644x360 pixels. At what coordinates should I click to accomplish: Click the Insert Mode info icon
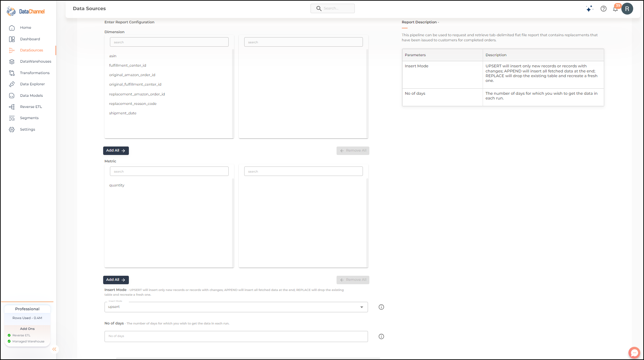coord(381,307)
